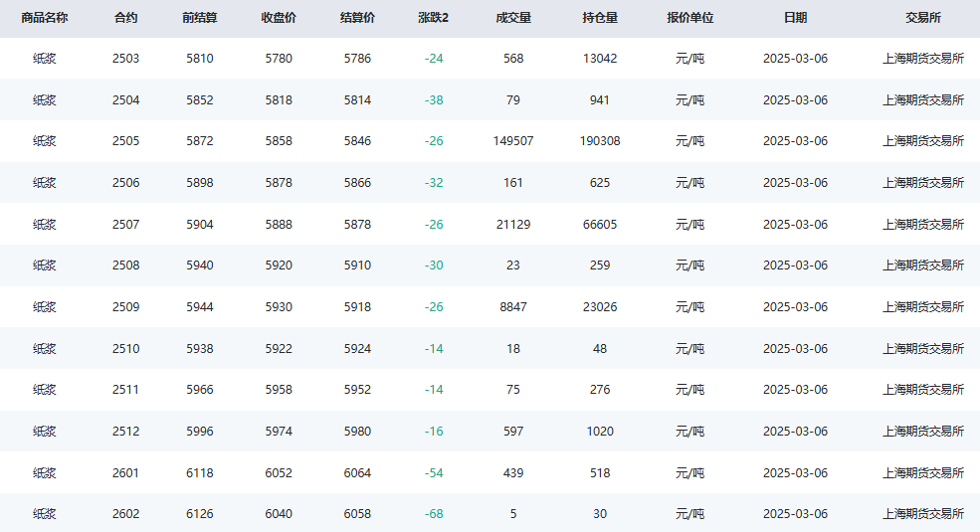980x532 pixels.
Task: Click the 日期 column header
Action: coord(795,18)
